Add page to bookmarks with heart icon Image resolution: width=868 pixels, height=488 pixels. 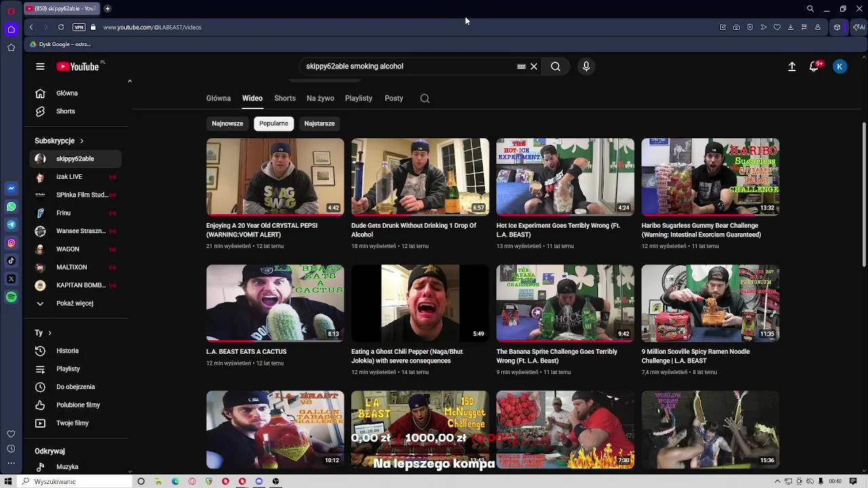(777, 27)
